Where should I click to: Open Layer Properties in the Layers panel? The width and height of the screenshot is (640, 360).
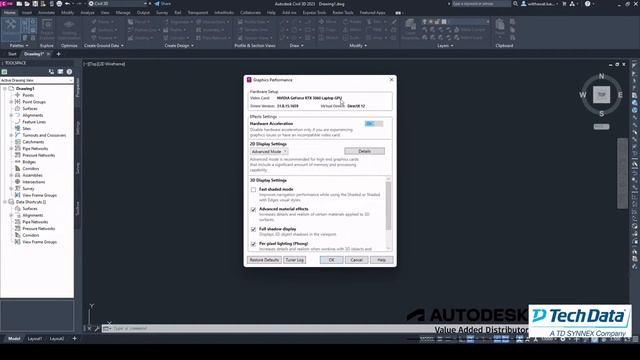410,29
